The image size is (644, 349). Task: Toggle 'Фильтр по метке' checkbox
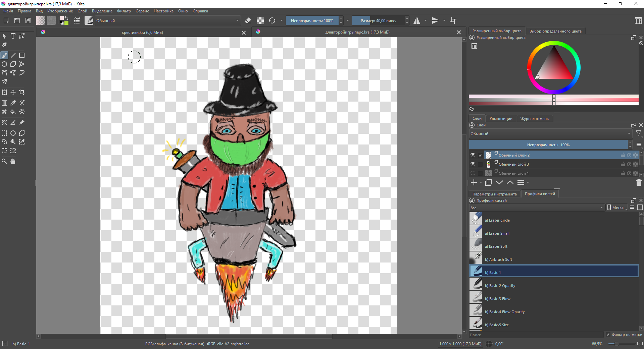pos(608,335)
